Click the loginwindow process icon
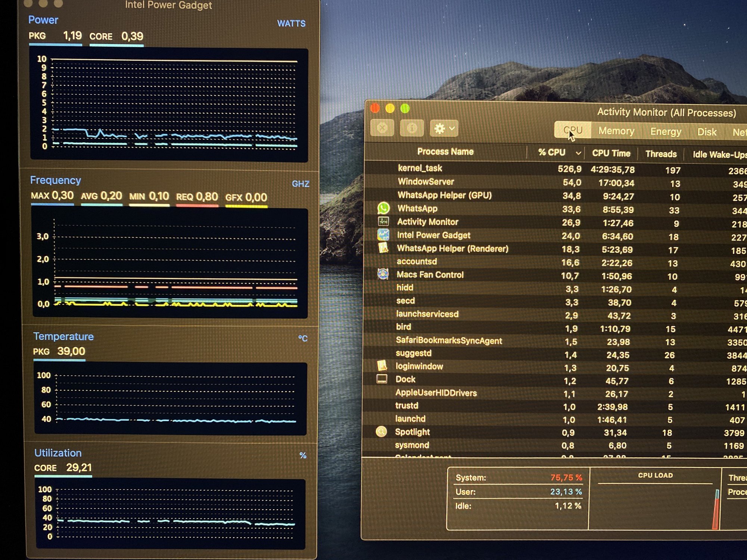This screenshot has height=560, width=747. [382, 366]
